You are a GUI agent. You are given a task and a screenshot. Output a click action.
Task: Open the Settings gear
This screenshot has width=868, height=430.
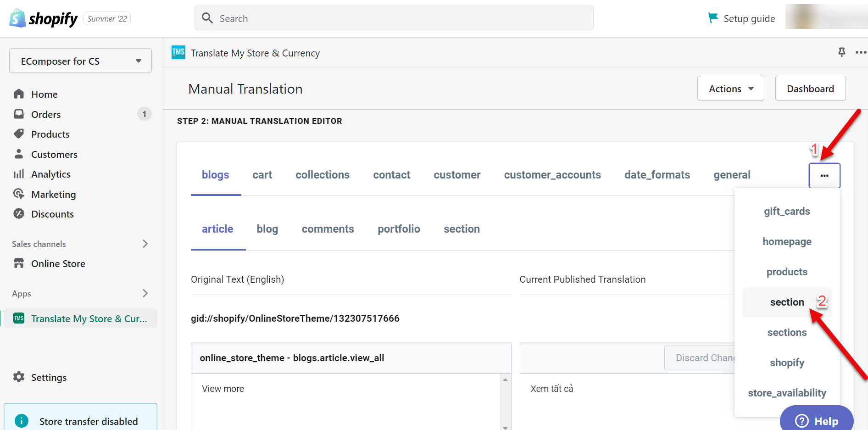pyautogui.click(x=19, y=377)
